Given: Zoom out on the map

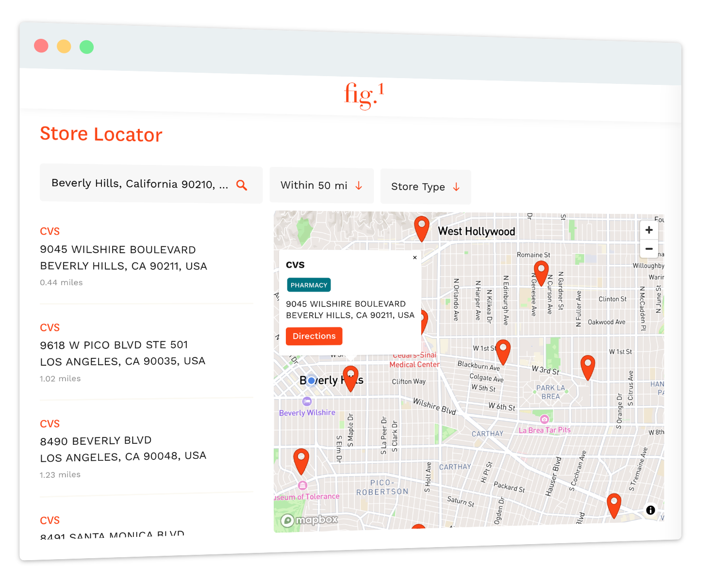Looking at the screenshot, I should pos(649,249).
